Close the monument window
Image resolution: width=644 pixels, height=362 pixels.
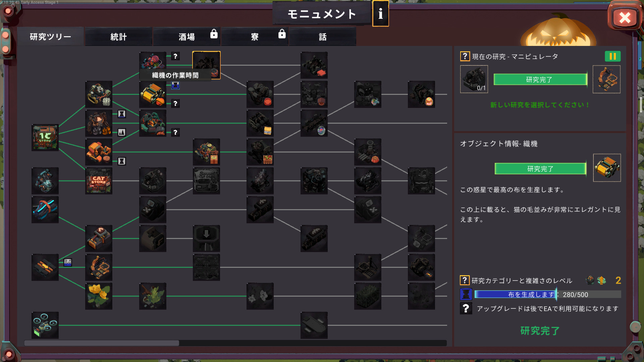(x=624, y=18)
